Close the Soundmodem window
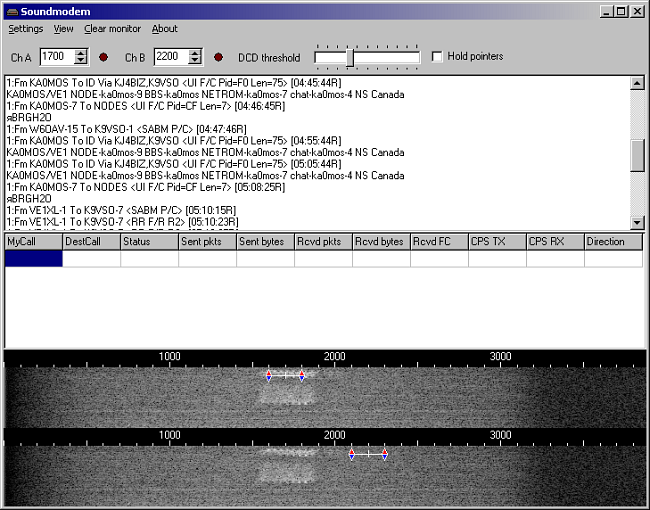Screen dimensions: 650x510 click(637, 12)
